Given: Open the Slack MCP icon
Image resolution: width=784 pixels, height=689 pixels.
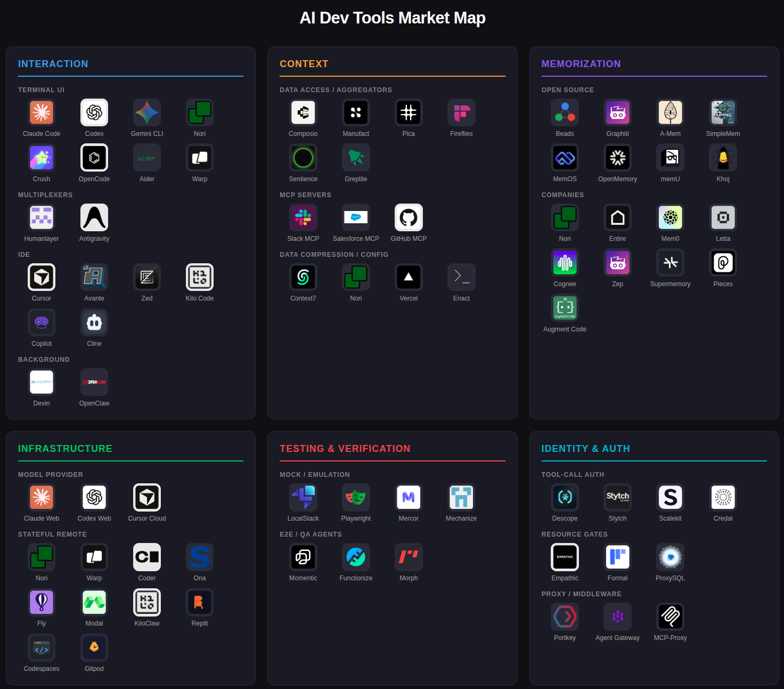Looking at the screenshot, I should coord(303,217).
